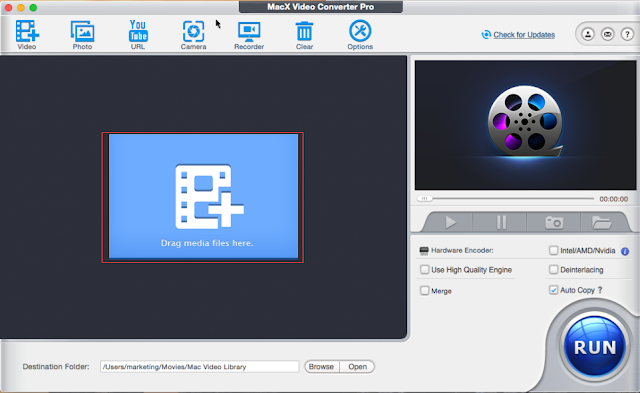Open the Options settings

[x=360, y=35]
